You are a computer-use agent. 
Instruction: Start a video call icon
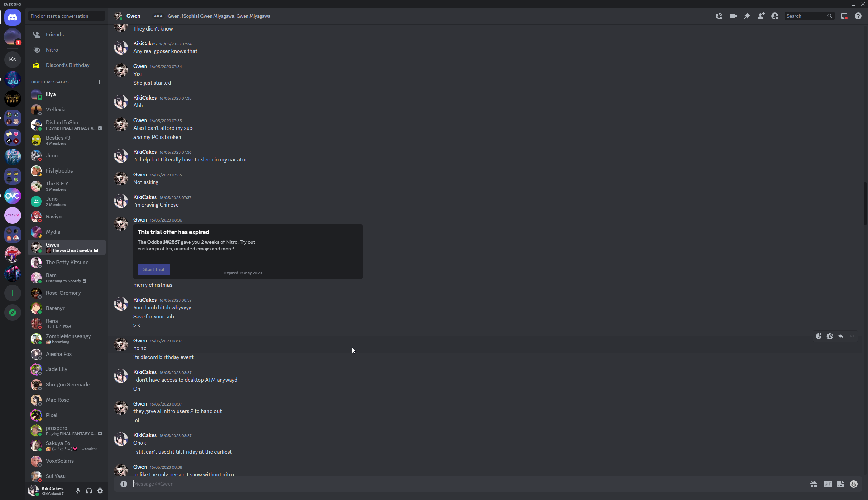733,16
